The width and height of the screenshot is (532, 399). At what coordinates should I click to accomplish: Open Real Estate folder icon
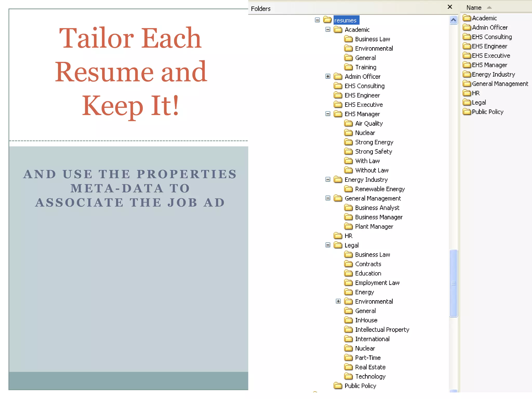point(348,367)
